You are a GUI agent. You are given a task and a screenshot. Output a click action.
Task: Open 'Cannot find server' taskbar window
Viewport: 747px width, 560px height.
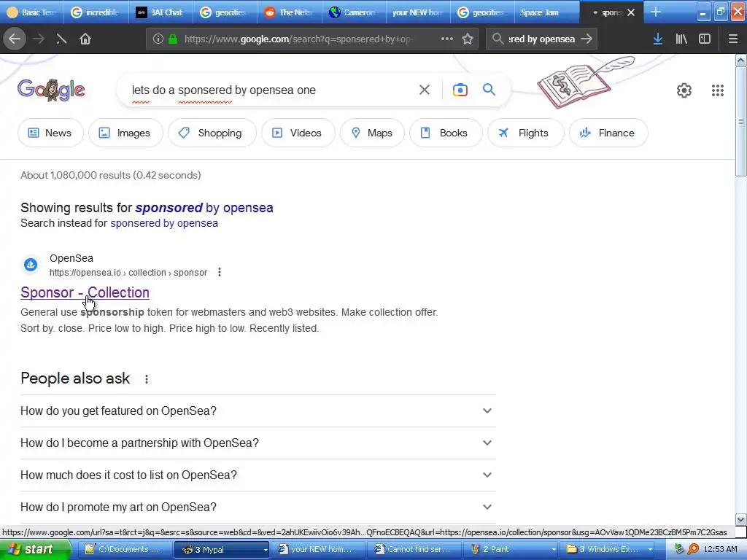tap(414, 549)
